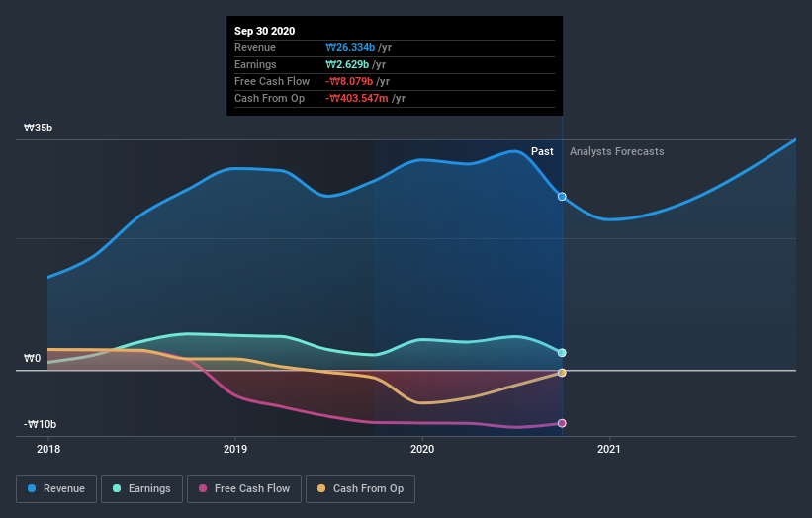
Task: Click the 2020 x-axis label
Action: 422,449
